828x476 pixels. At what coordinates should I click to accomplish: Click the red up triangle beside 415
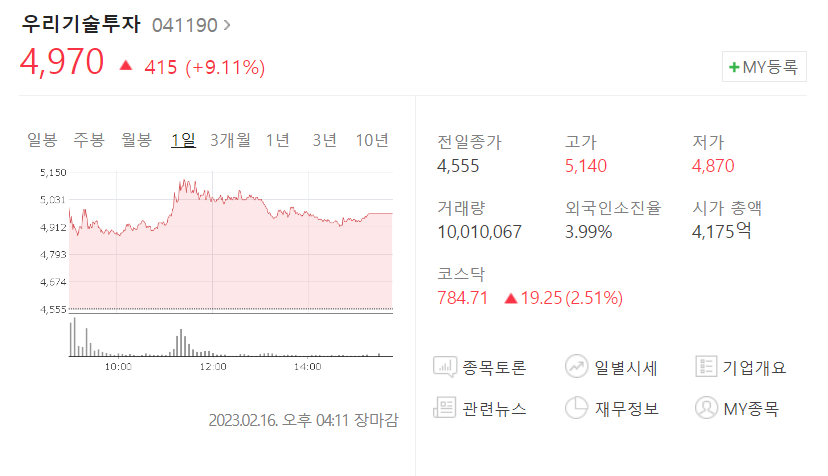point(126,66)
